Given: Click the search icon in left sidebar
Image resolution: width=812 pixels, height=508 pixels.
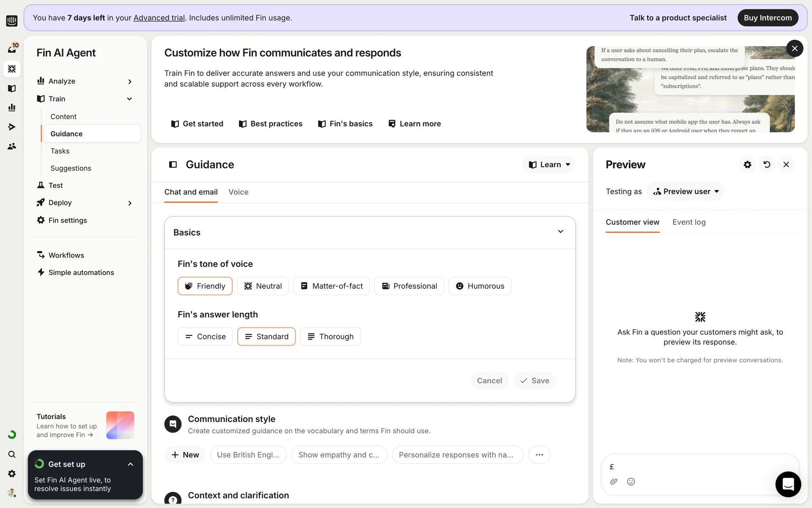Looking at the screenshot, I should tap(12, 454).
